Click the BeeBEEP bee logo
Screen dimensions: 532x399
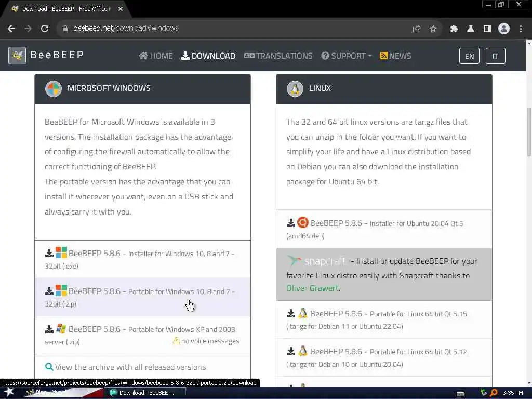pos(17,55)
